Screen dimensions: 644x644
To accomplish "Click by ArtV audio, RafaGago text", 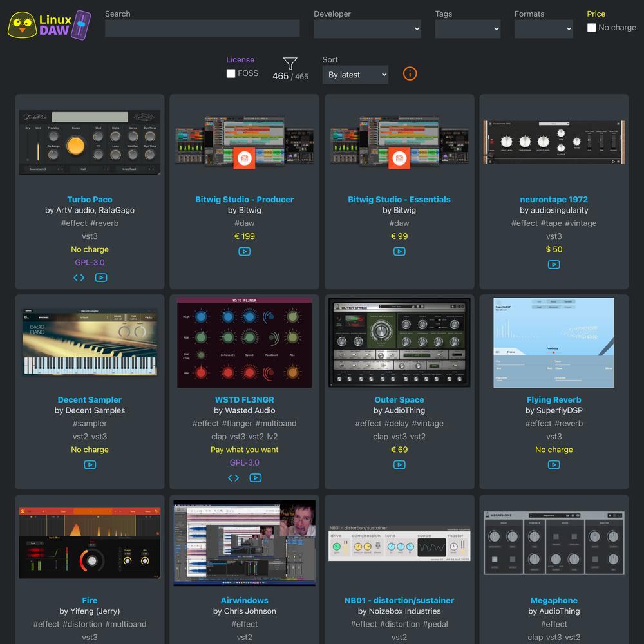I will (90, 210).
